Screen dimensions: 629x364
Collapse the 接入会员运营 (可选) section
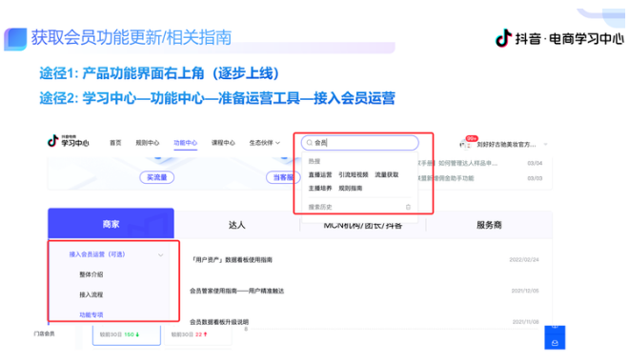point(160,254)
